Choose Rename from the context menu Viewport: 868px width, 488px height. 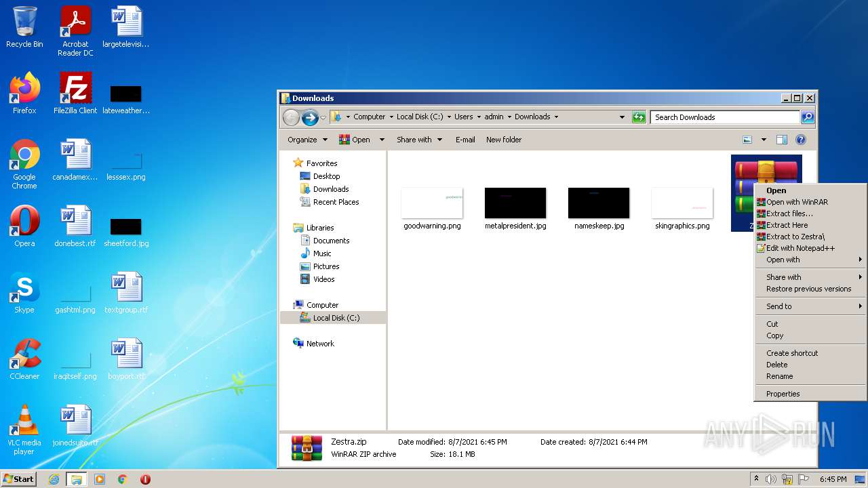coord(810,376)
